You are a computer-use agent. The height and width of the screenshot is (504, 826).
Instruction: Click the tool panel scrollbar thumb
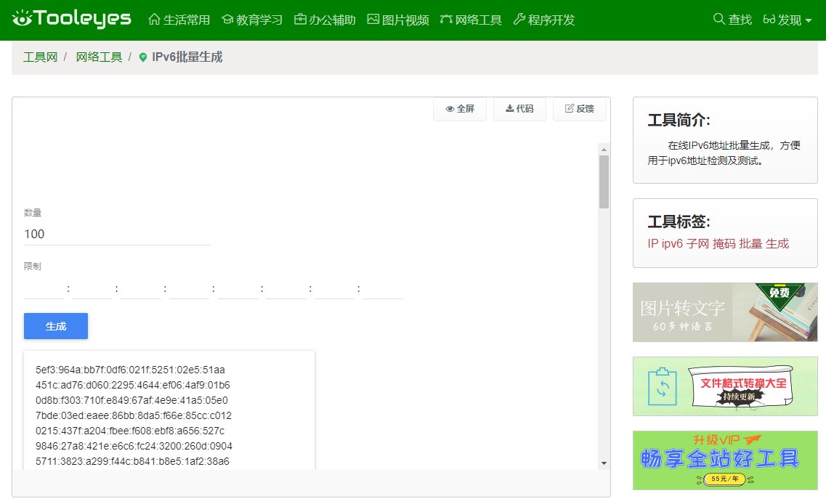(604, 182)
